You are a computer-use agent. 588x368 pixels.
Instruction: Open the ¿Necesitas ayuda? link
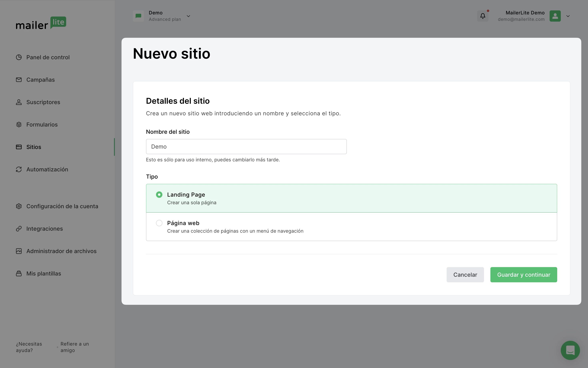(x=29, y=347)
